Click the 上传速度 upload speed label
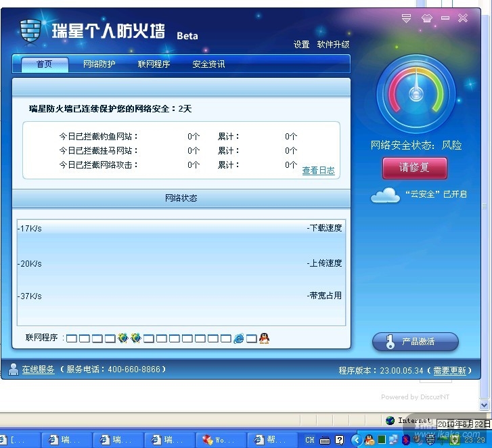The image size is (492, 448). (324, 263)
